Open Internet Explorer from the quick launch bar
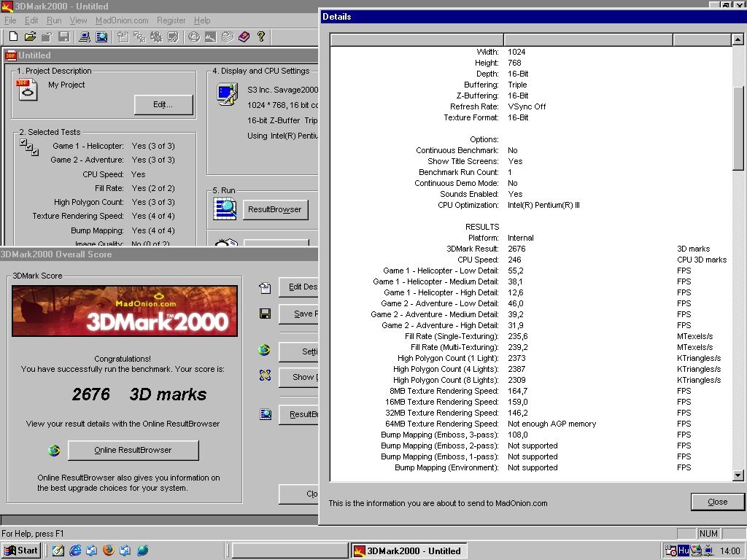Screen dimensions: 747x560 click(x=75, y=551)
